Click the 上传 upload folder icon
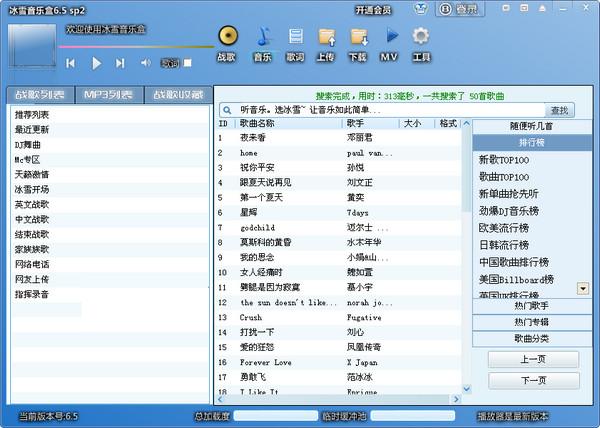 [326, 37]
